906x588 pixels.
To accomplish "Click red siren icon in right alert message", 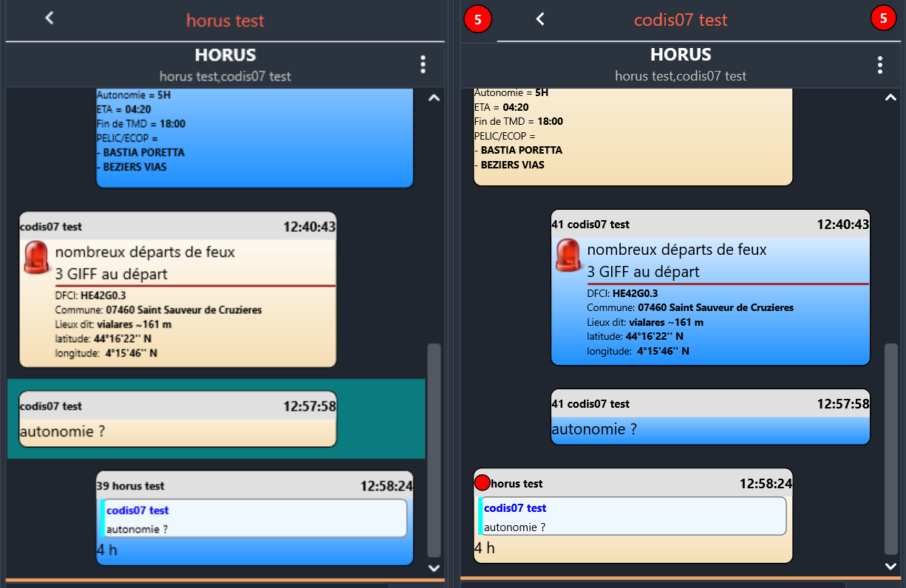I will [x=568, y=255].
